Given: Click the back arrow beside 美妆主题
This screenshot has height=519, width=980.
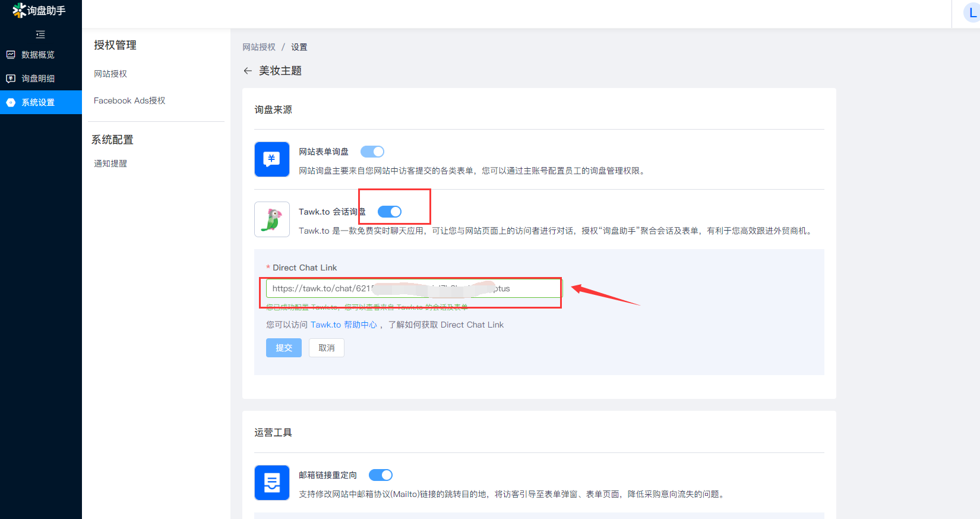Looking at the screenshot, I should tap(248, 71).
